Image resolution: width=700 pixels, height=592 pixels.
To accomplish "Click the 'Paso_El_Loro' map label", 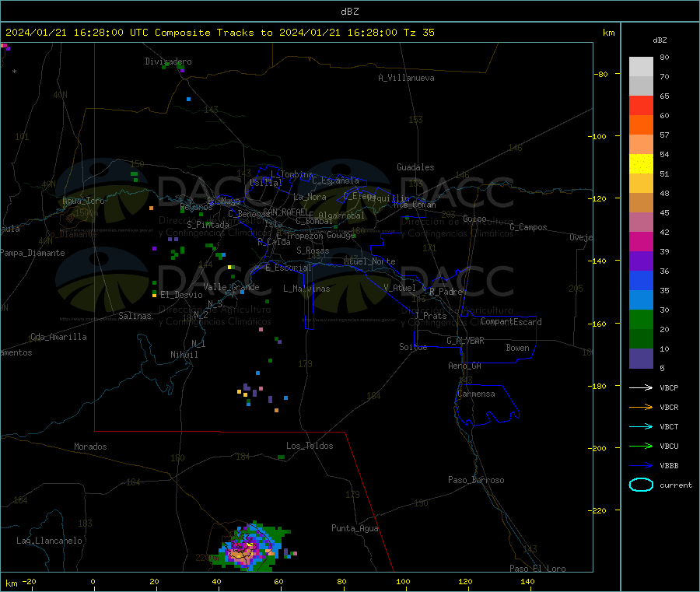I will coord(537,569).
